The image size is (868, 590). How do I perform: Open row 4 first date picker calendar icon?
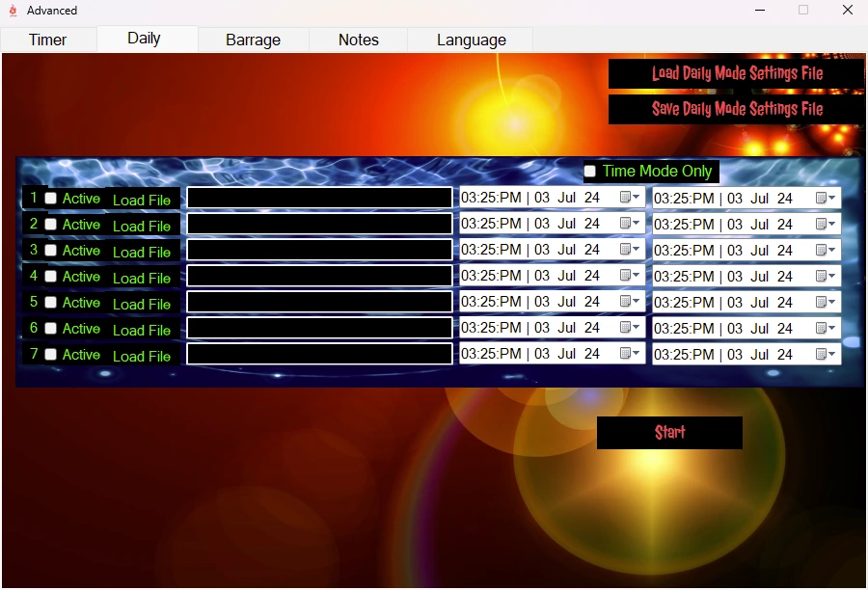(x=630, y=275)
